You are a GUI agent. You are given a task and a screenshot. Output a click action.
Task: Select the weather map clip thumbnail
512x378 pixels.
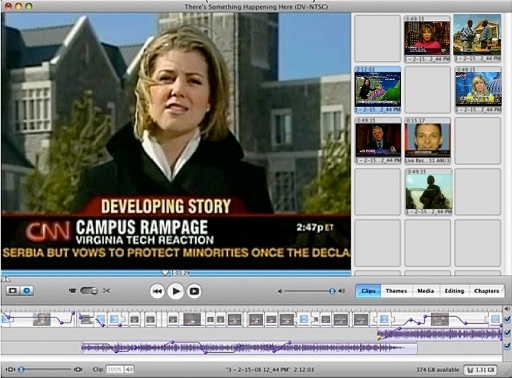click(378, 90)
